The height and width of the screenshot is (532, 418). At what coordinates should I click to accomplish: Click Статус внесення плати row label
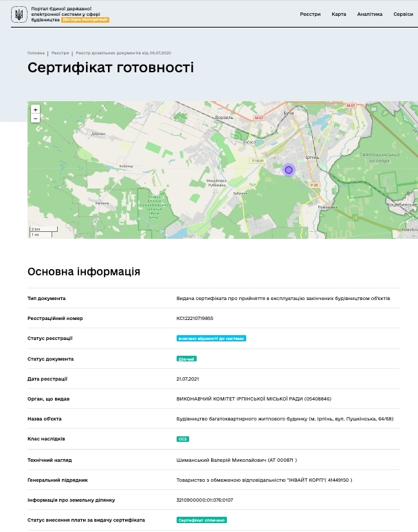click(86, 520)
